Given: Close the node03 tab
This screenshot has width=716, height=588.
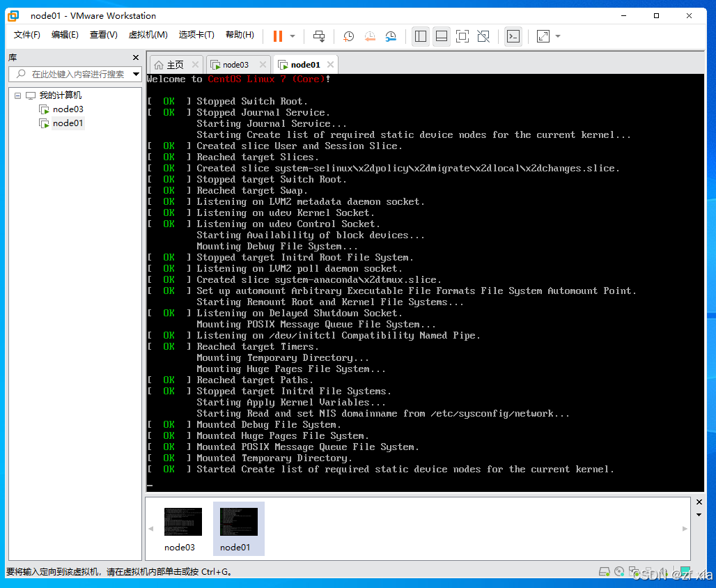Looking at the screenshot, I should coord(263,64).
